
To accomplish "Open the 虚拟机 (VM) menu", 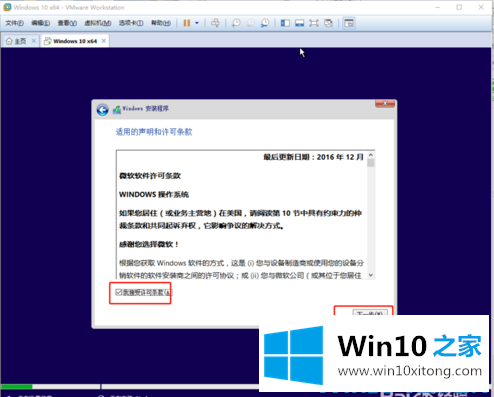I will [98, 23].
